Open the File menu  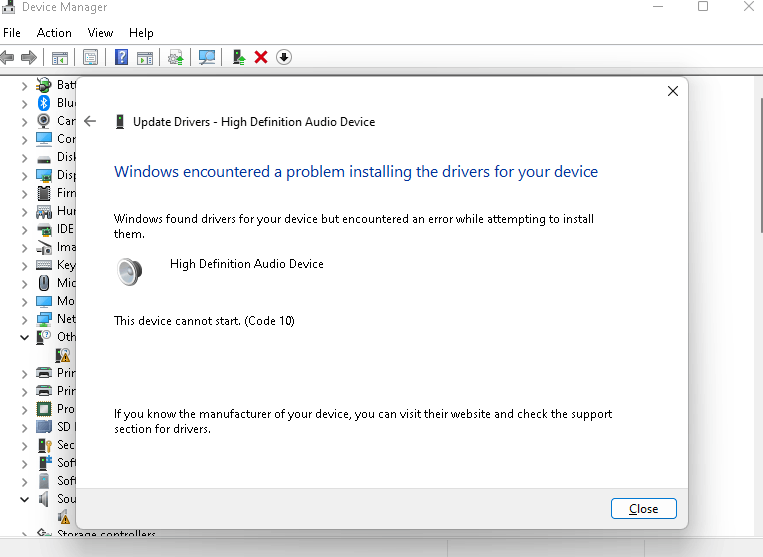(x=12, y=33)
